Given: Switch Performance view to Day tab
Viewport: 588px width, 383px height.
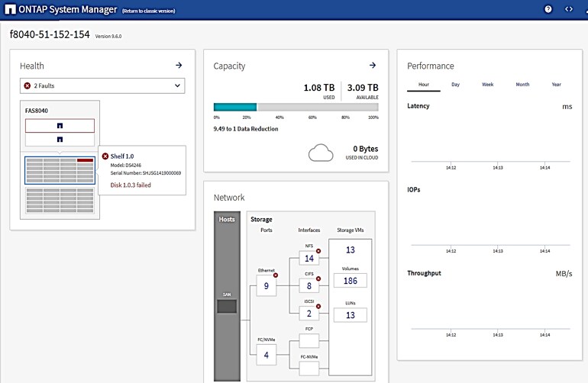Looking at the screenshot, I should [x=455, y=85].
